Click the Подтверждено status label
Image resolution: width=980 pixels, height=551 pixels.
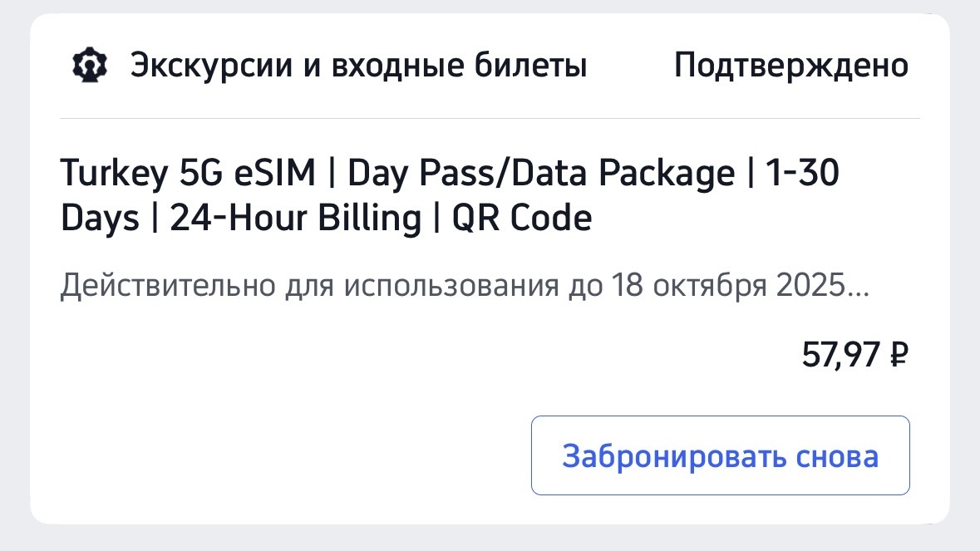click(791, 63)
